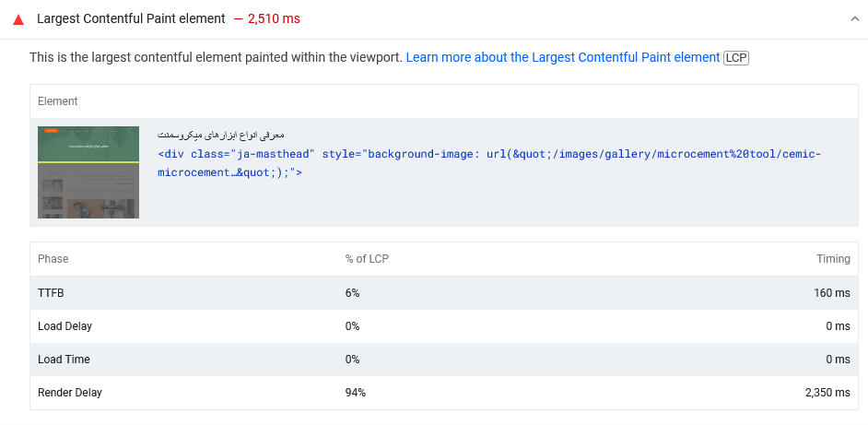The width and height of the screenshot is (868, 425).
Task: Click the % of LCP column header
Action: pos(367,259)
